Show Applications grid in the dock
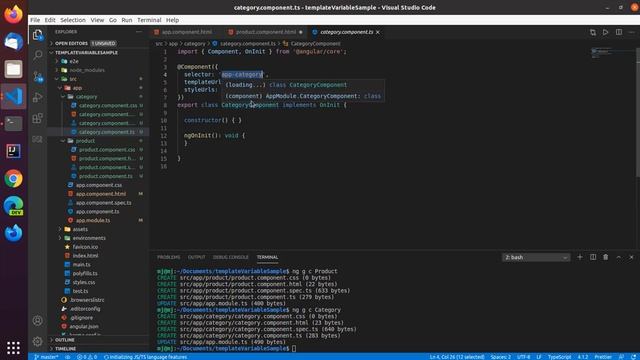 coord(13,348)
